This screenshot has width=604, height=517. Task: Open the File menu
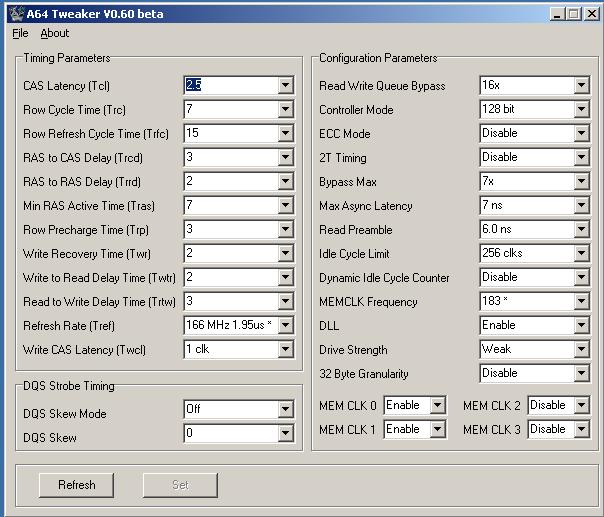click(20, 34)
